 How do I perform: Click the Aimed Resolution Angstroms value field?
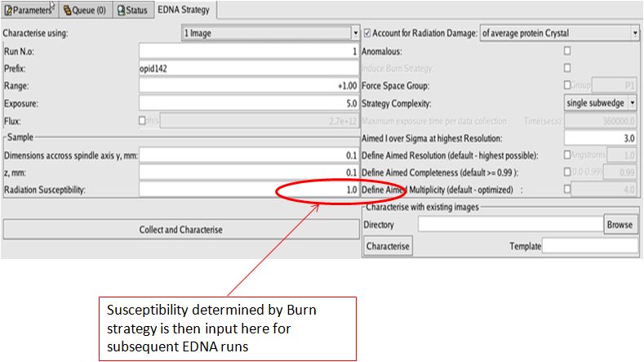[622, 155]
